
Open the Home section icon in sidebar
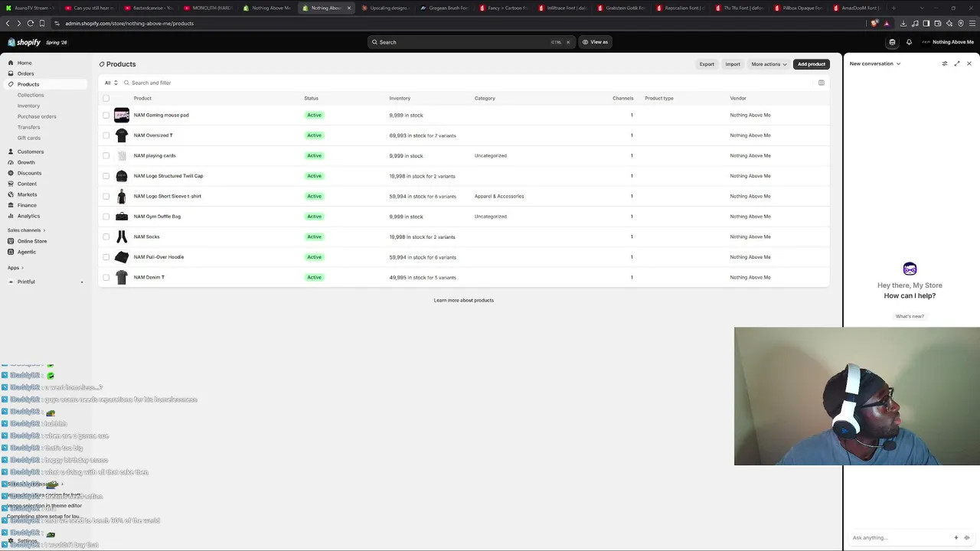pyautogui.click(x=11, y=63)
